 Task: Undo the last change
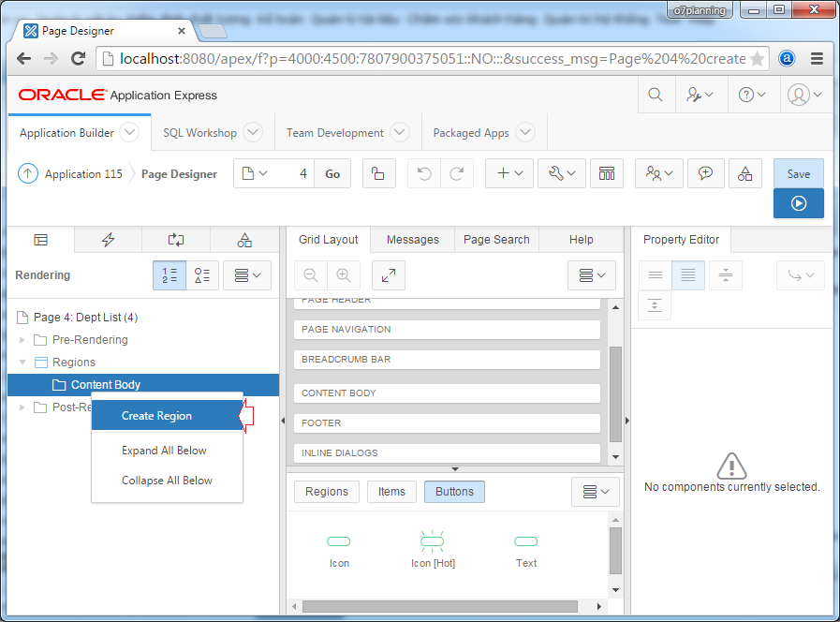424,173
